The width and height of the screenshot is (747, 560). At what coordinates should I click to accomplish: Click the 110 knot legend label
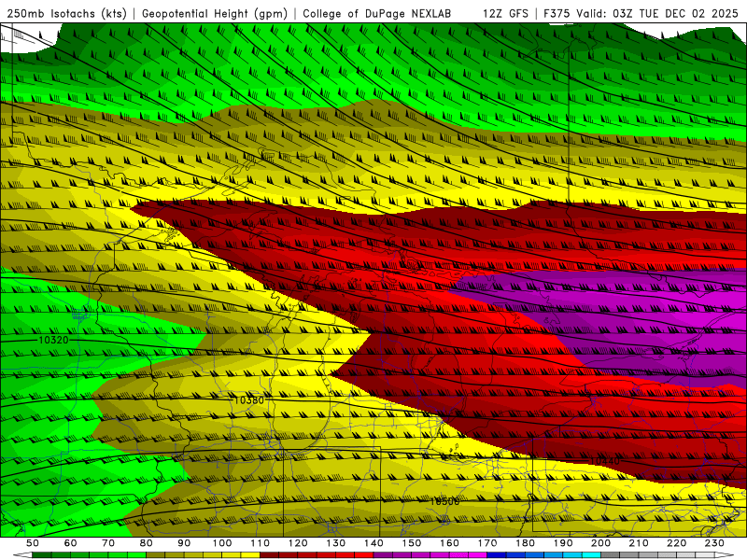(261, 543)
